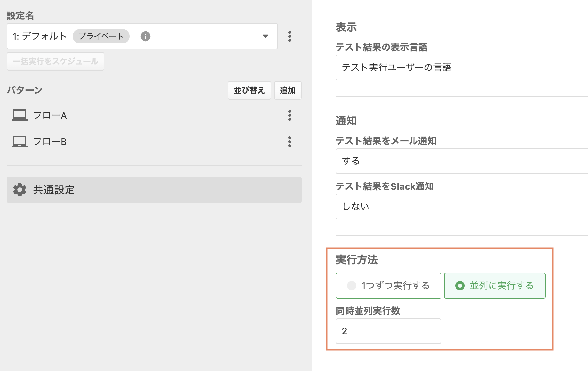Screen dimensions: 588x371
Task: Click the 1: デフォルト setting name text
Action: click(40, 36)
